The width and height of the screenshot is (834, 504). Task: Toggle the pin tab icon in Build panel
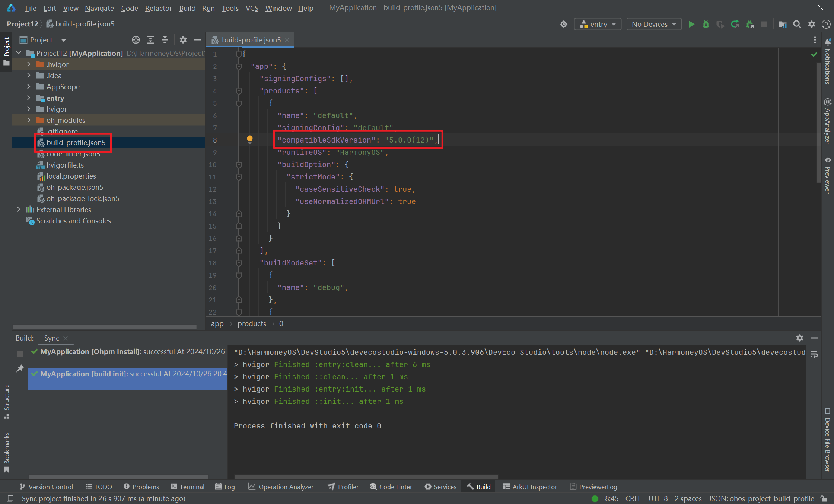tap(20, 368)
